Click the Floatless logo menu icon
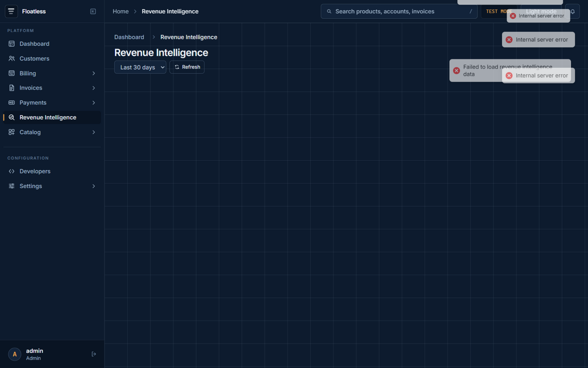The width and height of the screenshot is (588, 368). (x=11, y=11)
